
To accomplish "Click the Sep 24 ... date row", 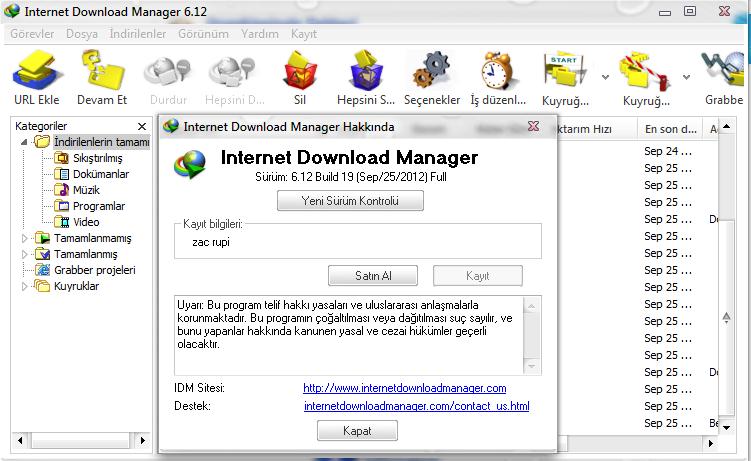I will pyautogui.click(x=668, y=151).
